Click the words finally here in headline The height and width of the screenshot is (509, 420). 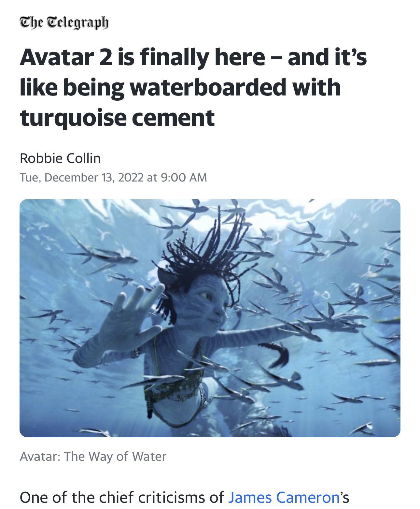[x=203, y=57]
